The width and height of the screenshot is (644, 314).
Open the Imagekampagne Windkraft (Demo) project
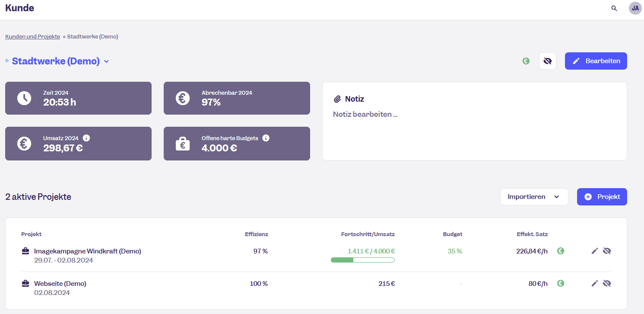click(87, 251)
